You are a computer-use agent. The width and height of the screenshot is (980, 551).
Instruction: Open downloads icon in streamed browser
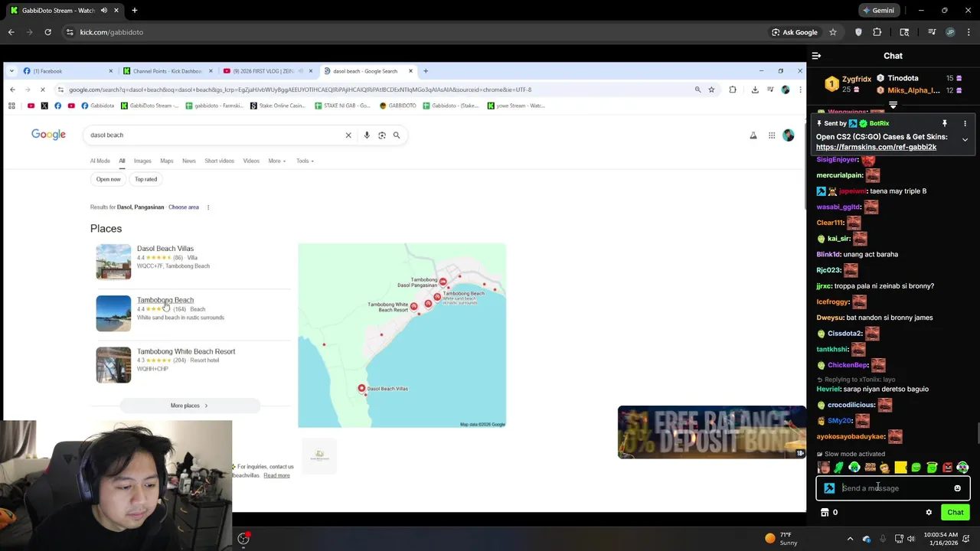click(x=755, y=90)
